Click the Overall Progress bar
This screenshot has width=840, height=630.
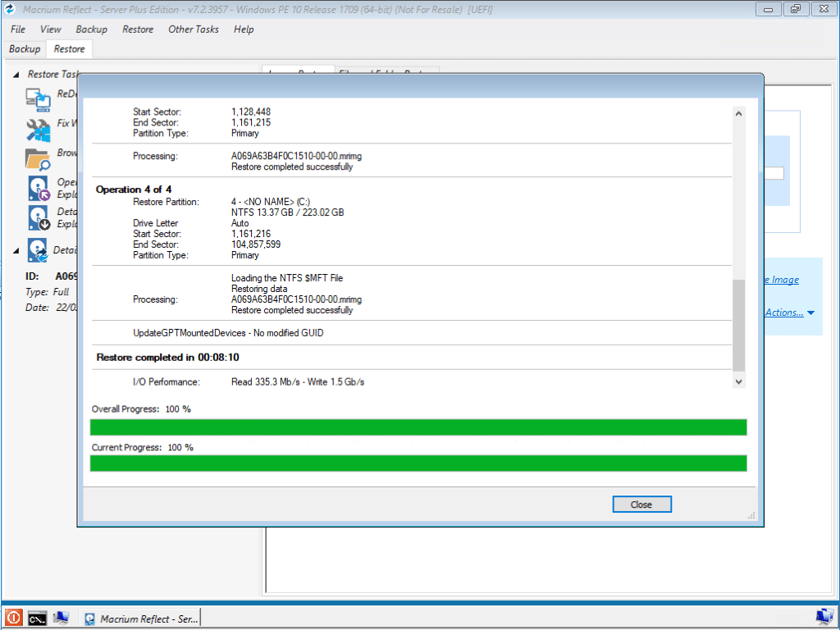[418, 427]
